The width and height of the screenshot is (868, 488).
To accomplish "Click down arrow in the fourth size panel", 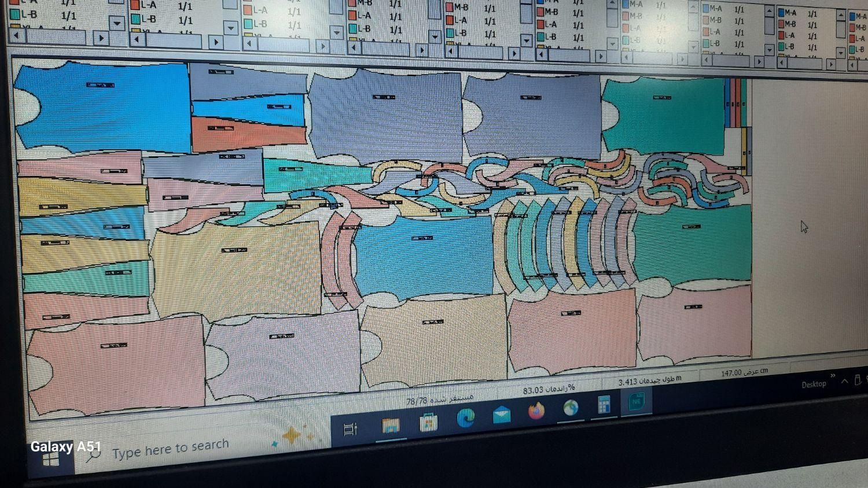I will click(x=435, y=36).
